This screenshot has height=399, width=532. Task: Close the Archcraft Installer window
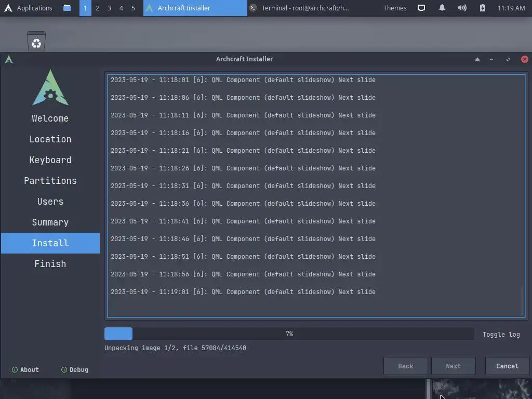point(525,59)
